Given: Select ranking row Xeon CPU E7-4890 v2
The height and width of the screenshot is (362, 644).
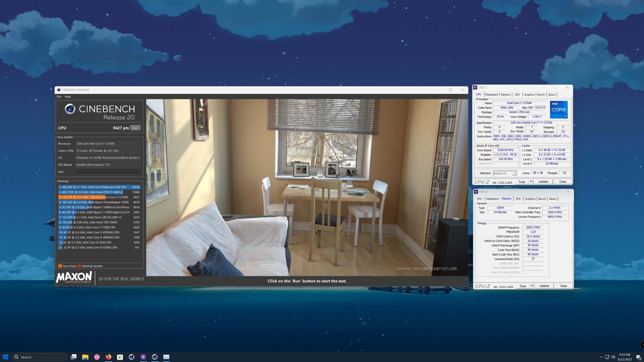Looking at the screenshot, I should click(x=99, y=192).
